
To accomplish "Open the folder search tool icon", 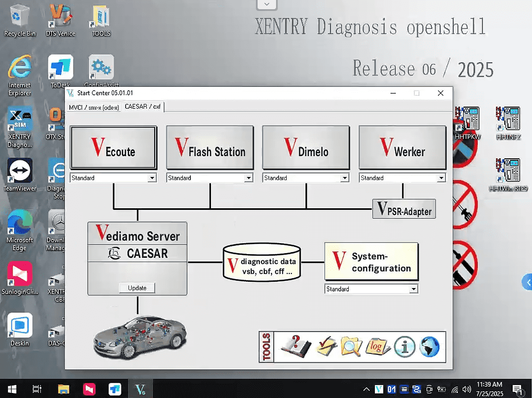I will point(351,347).
